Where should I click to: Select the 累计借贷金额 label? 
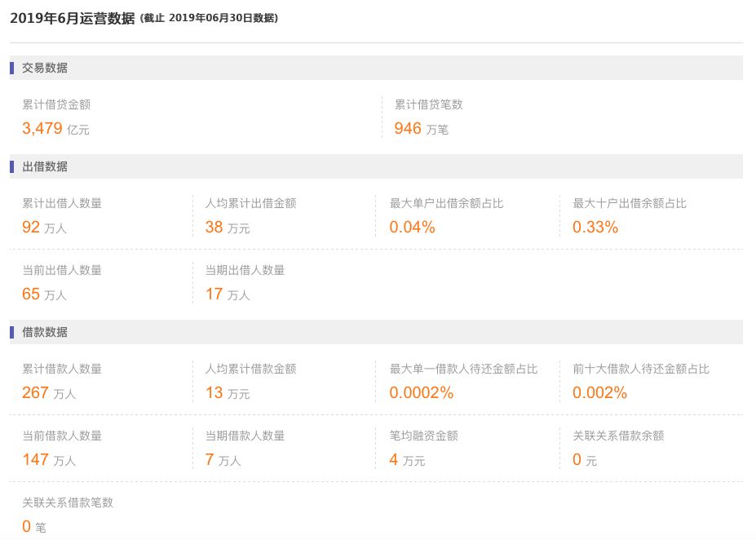(x=56, y=104)
